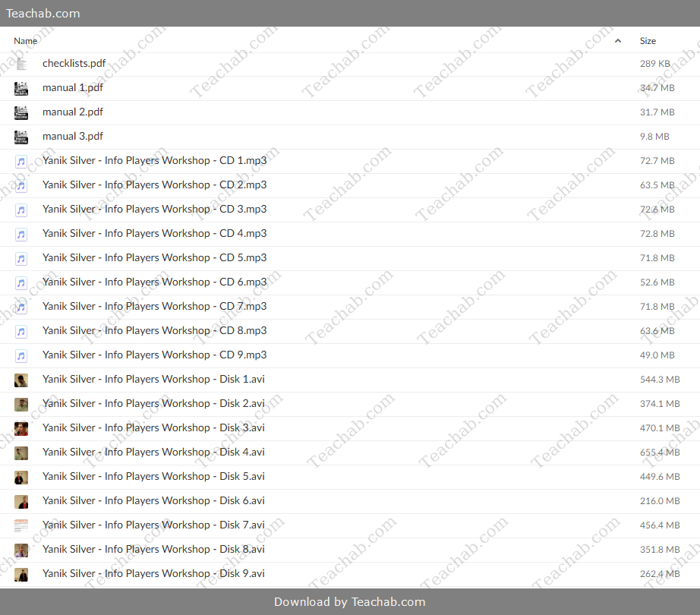Screen dimensions: 700x615
Task: Sort files by the Size column header
Action: [x=648, y=41]
